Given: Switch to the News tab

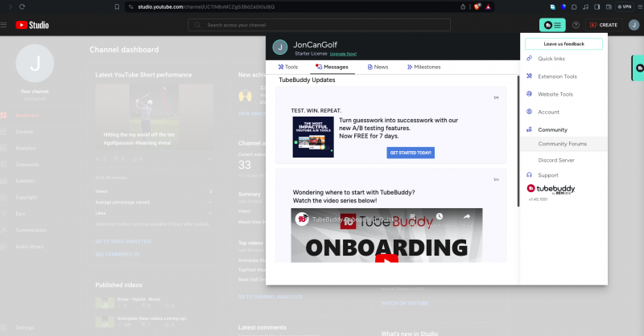Looking at the screenshot, I should click(x=378, y=67).
